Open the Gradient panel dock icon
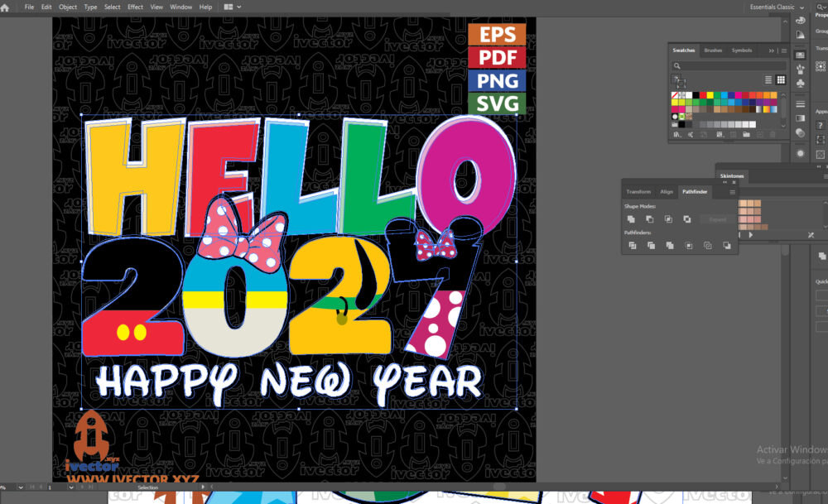The height and width of the screenshot is (504, 828). (801, 118)
